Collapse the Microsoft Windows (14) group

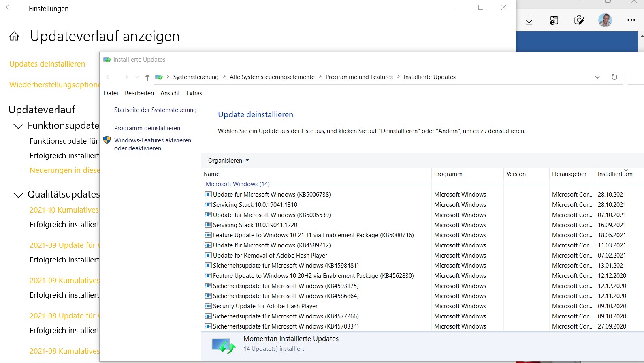[237, 184]
